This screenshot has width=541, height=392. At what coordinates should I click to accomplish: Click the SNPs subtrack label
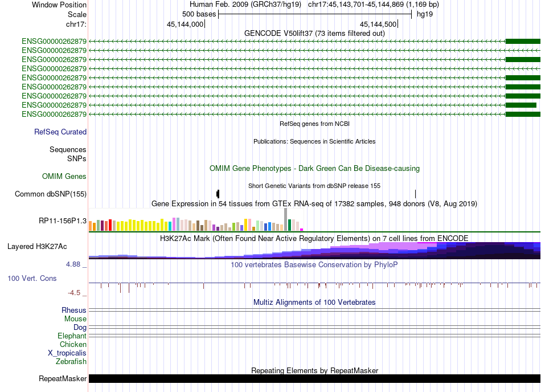77,158
